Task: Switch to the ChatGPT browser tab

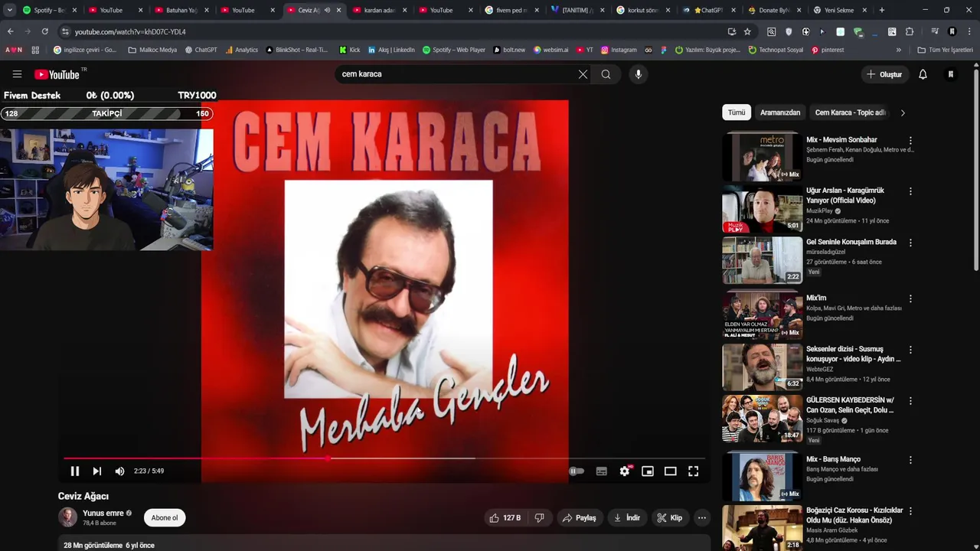Action: point(707,10)
